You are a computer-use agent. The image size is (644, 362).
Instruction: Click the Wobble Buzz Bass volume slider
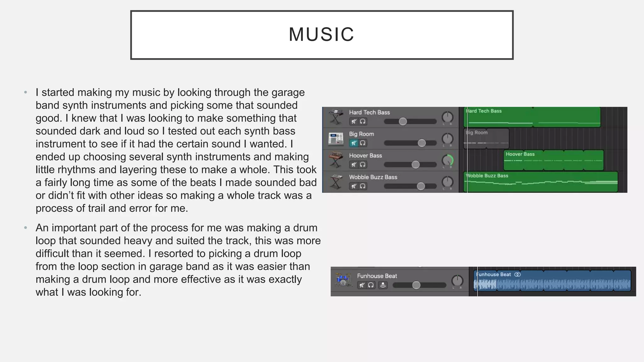pyautogui.click(x=410, y=186)
